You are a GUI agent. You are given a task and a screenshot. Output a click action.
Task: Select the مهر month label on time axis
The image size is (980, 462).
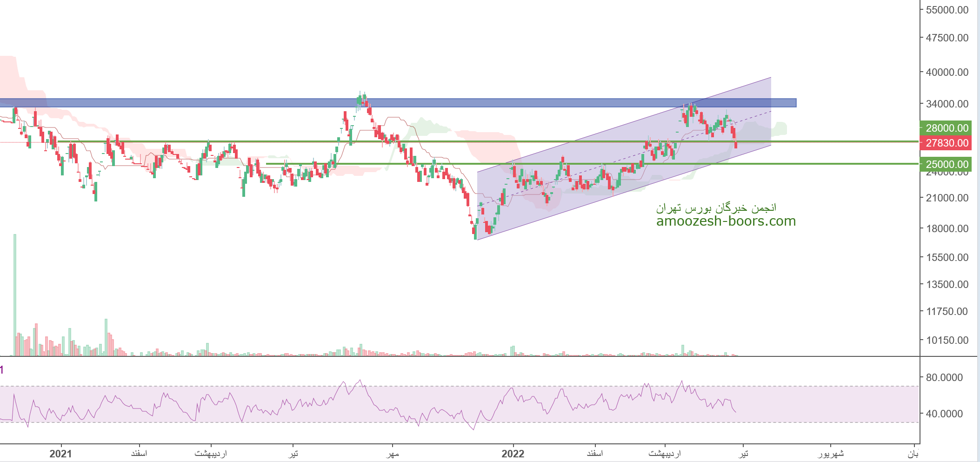tap(393, 454)
